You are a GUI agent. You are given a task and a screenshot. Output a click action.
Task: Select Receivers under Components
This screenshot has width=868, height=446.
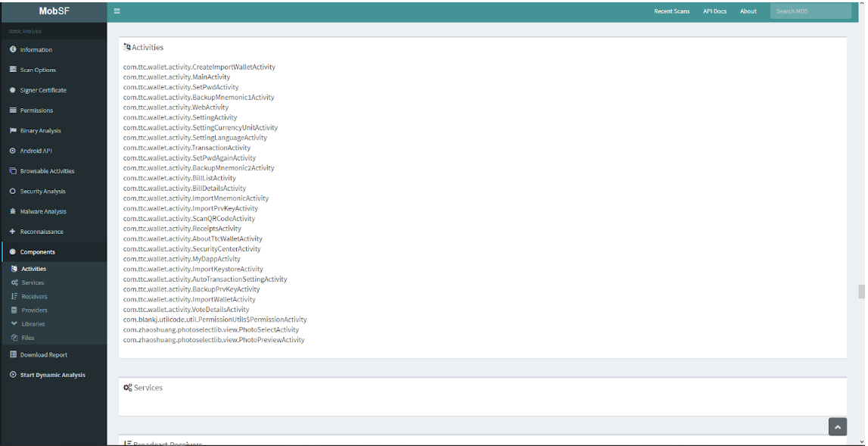34,296
